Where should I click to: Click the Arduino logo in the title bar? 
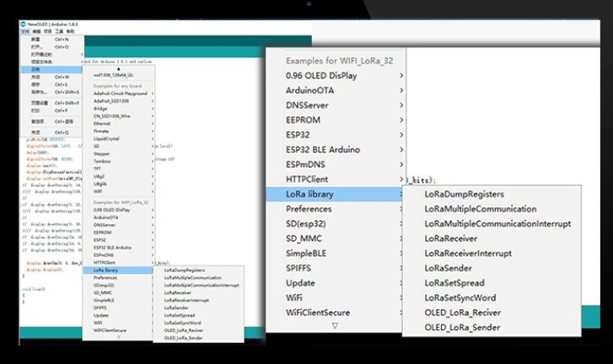coord(24,24)
